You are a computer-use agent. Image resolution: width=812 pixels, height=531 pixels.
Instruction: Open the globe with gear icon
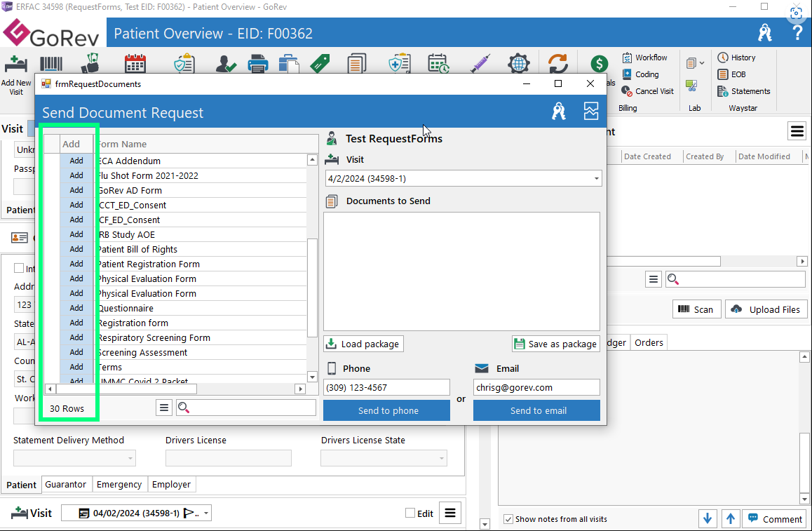[x=518, y=64]
